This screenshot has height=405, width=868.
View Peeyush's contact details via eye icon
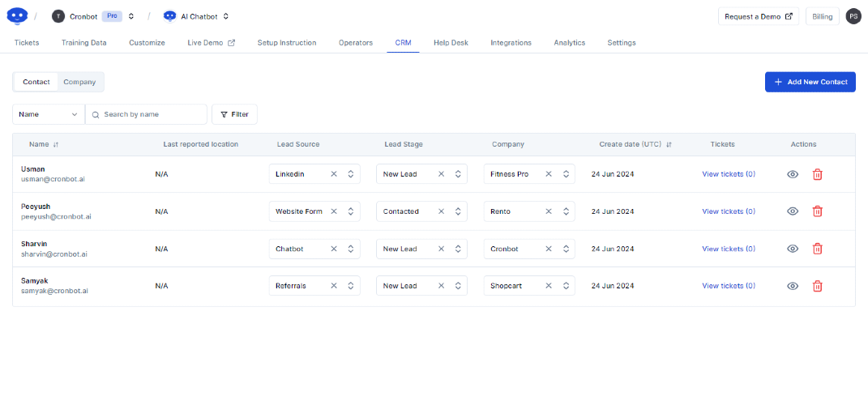pyautogui.click(x=793, y=211)
